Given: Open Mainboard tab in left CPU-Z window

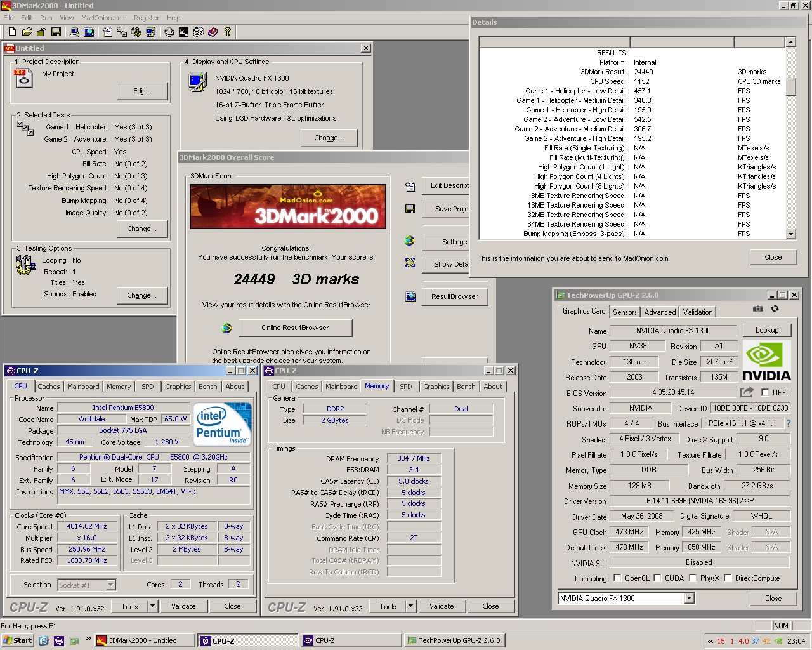Looking at the screenshot, I should point(83,387).
